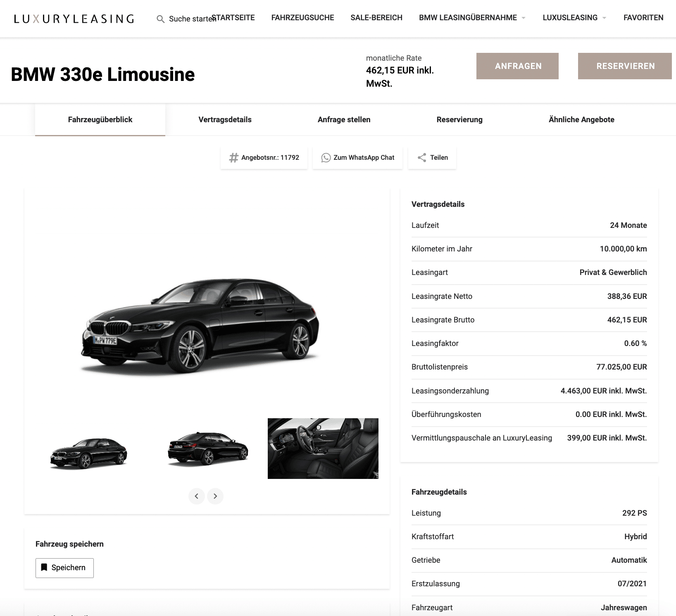This screenshot has height=616, width=676.
Task: Select the Fahrzeugüberblick tab
Action: point(100,120)
